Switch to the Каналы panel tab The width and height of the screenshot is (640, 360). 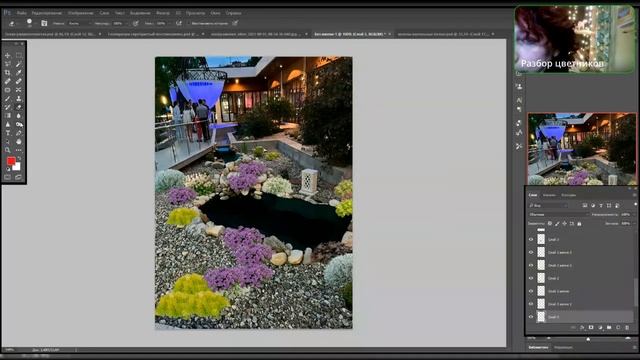point(549,195)
